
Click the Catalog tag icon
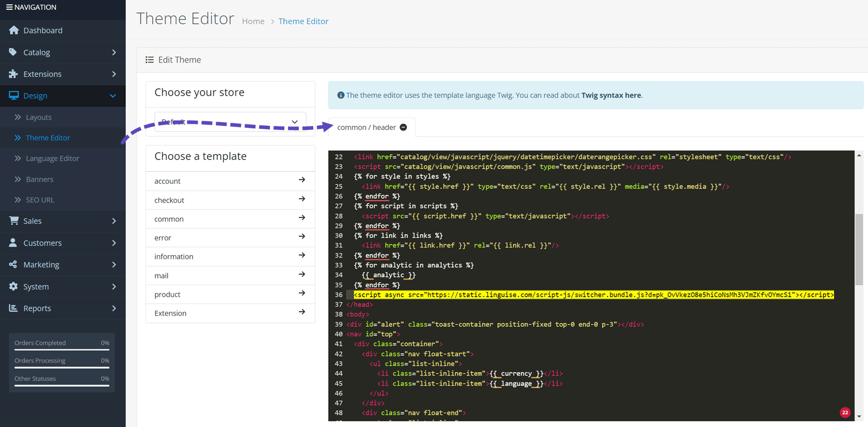click(x=13, y=52)
